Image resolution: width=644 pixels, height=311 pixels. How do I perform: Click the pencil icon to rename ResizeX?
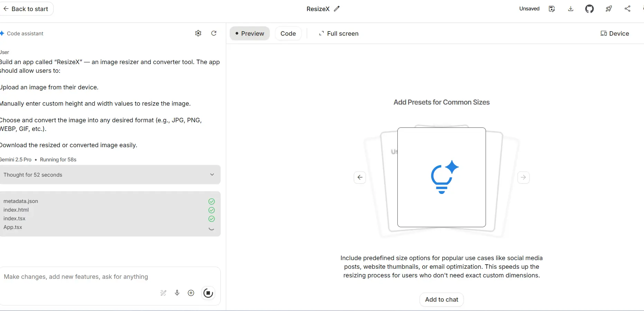coord(337,9)
